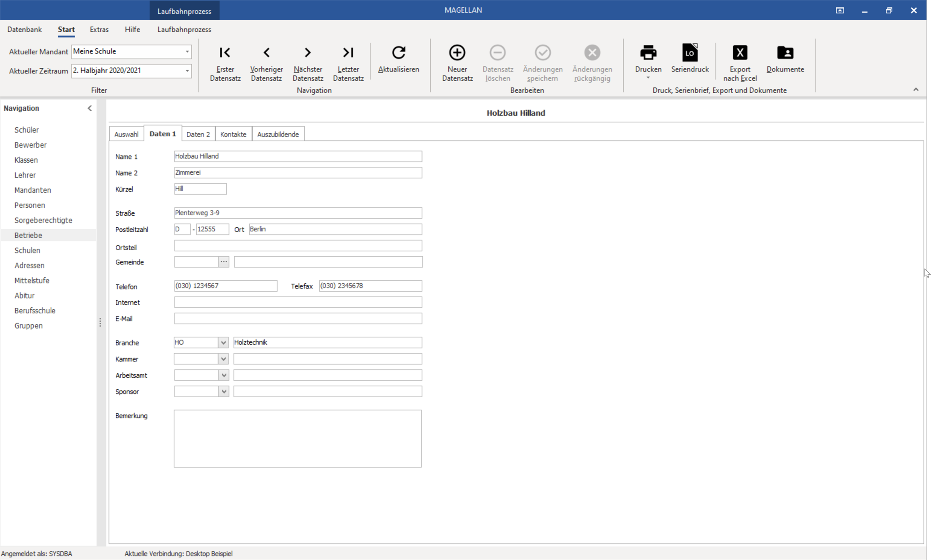The width and height of the screenshot is (940, 560).
Task: Click the postal code field 12555
Action: pyautogui.click(x=212, y=229)
